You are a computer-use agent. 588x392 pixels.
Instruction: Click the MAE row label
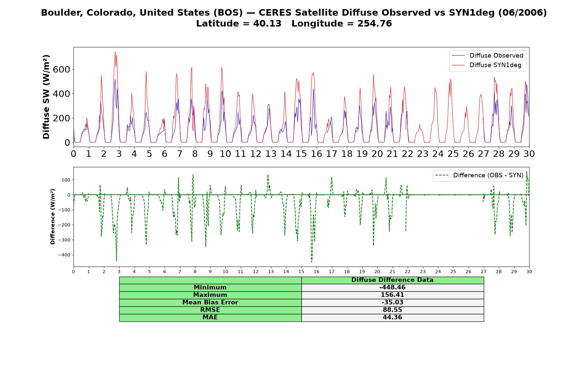(x=210, y=318)
